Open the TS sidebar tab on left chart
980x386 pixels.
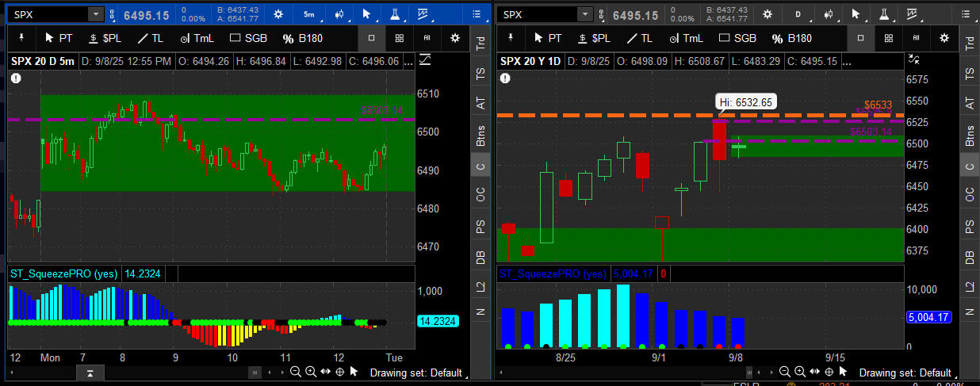pyautogui.click(x=479, y=73)
